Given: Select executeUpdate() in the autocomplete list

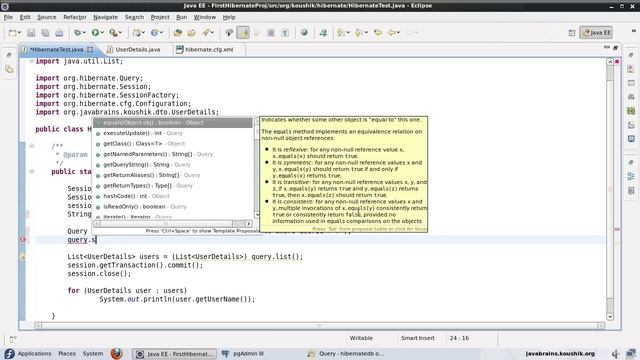Looking at the screenshot, I should pyautogui.click(x=173, y=133).
